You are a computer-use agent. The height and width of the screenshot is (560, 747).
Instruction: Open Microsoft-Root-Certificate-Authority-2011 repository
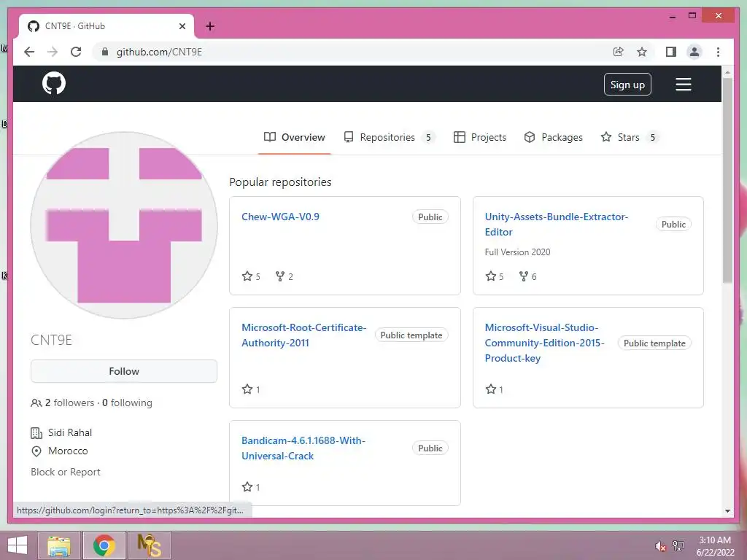pos(304,335)
